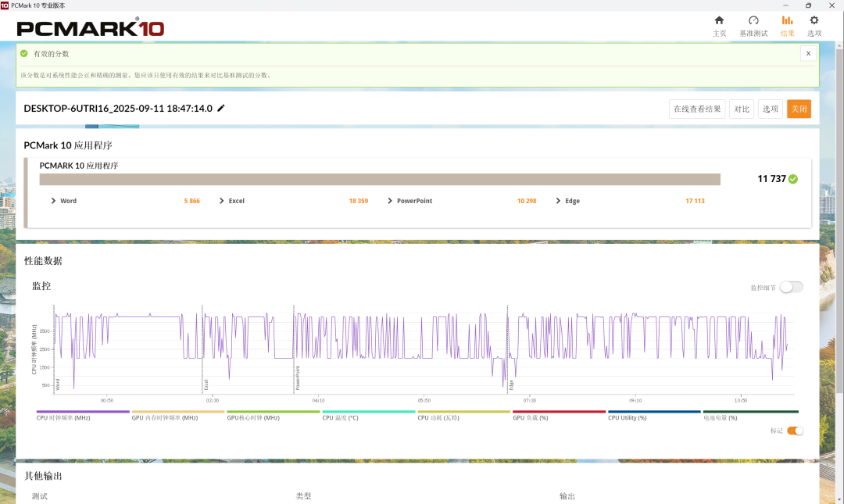Expand the PowerPoint score row
This screenshot has height=504, width=844.
pyautogui.click(x=390, y=201)
